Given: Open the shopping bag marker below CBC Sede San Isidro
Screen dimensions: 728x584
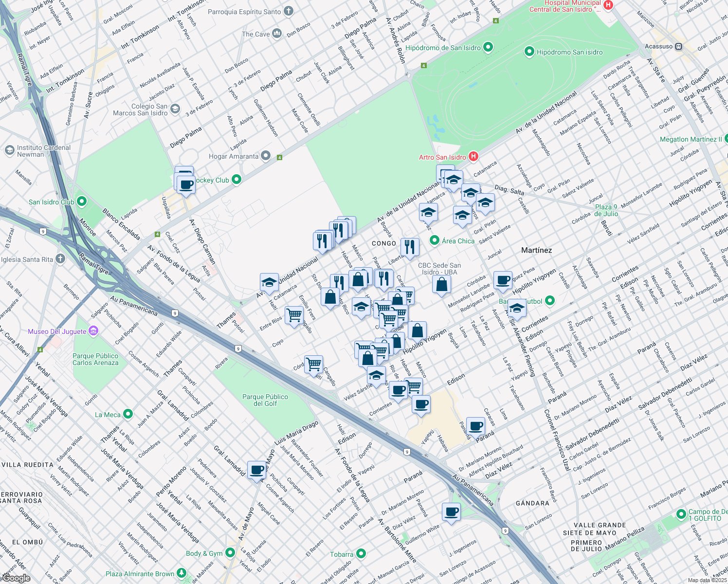Looking at the screenshot, I should pos(441,285).
